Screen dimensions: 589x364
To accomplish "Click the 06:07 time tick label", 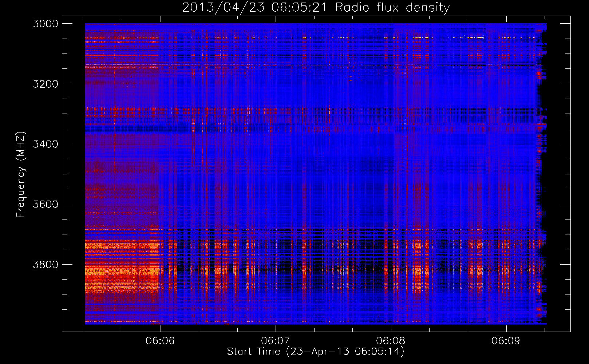I will tap(276, 341).
